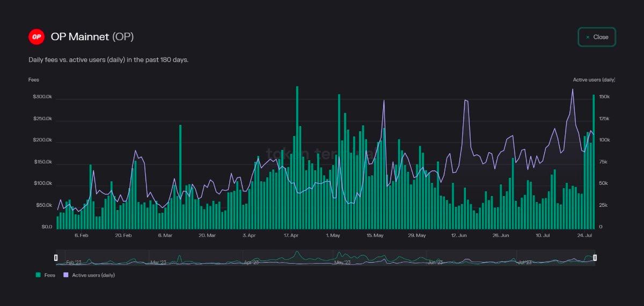Viewport: 644px width, 306px height.
Task: Click the 25k right axis label
Action: tap(603, 205)
